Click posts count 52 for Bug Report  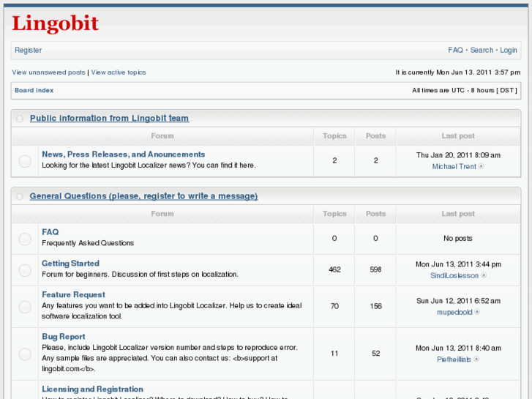[x=375, y=354]
